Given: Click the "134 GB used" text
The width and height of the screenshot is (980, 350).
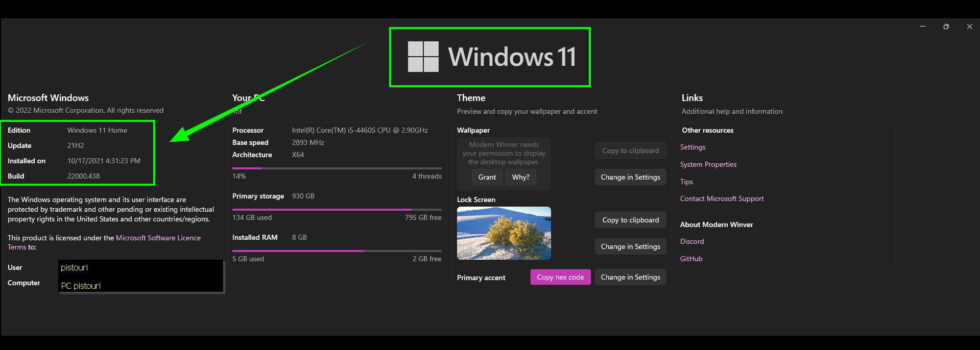Looking at the screenshot, I should 252,217.
